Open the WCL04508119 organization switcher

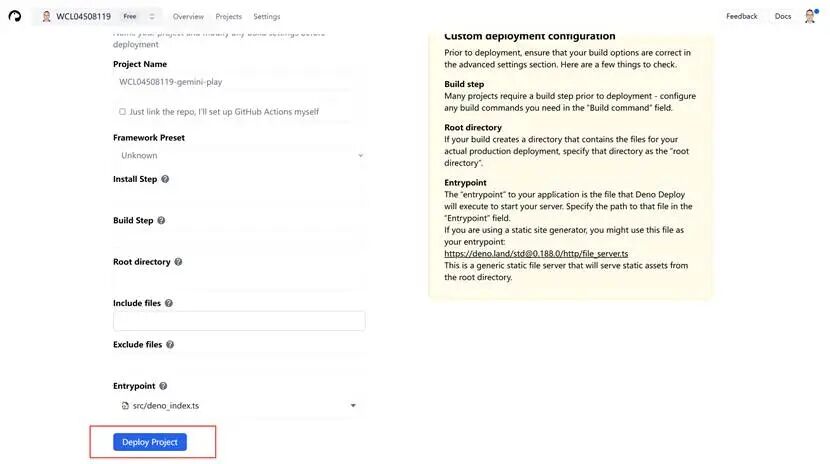tap(99, 16)
